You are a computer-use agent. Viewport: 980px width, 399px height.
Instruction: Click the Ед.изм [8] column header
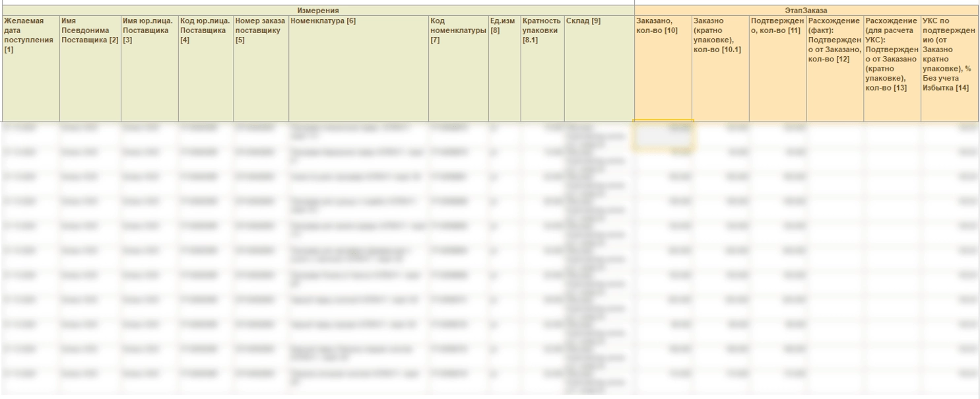[x=504, y=26]
